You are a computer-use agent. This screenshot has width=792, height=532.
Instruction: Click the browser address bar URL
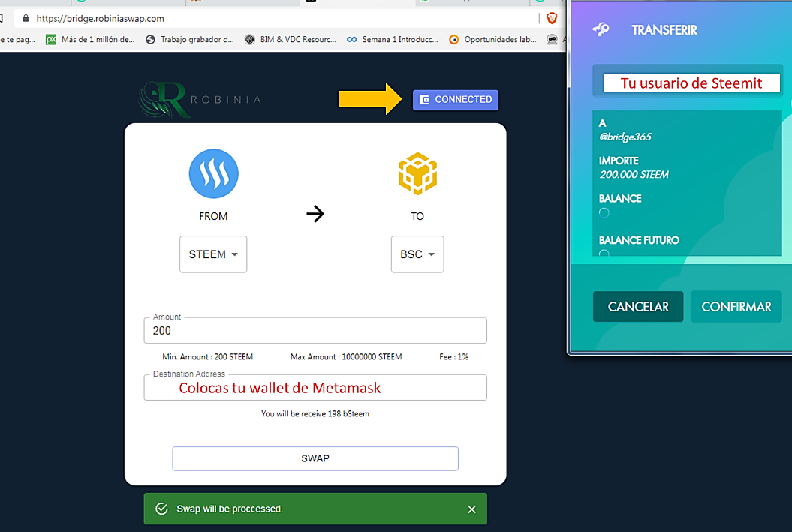pos(100,19)
